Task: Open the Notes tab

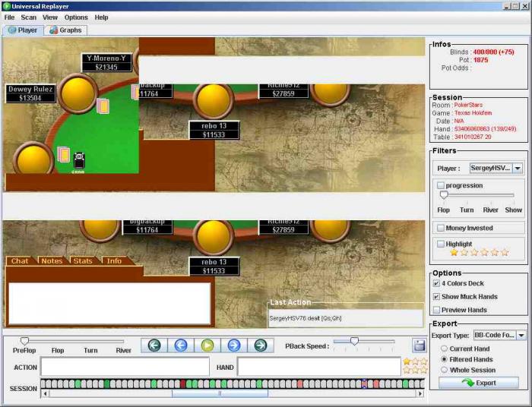Action: pos(52,260)
